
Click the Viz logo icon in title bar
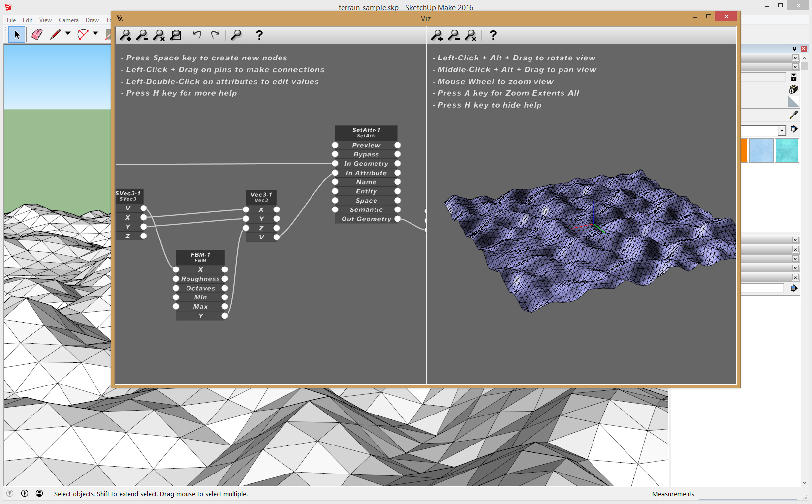(120, 18)
